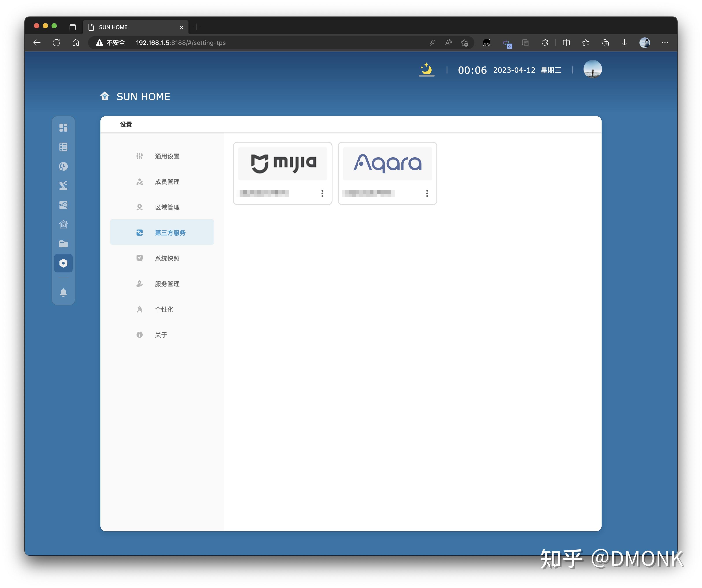Open the folder icon in sidebar
Image resolution: width=702 pixels, height=588 pixels.
63,244
